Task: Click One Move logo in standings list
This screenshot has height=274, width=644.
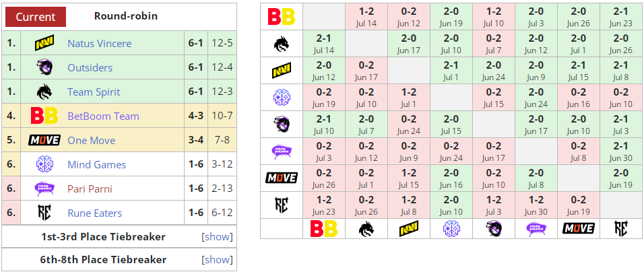Action: point(44,141)
